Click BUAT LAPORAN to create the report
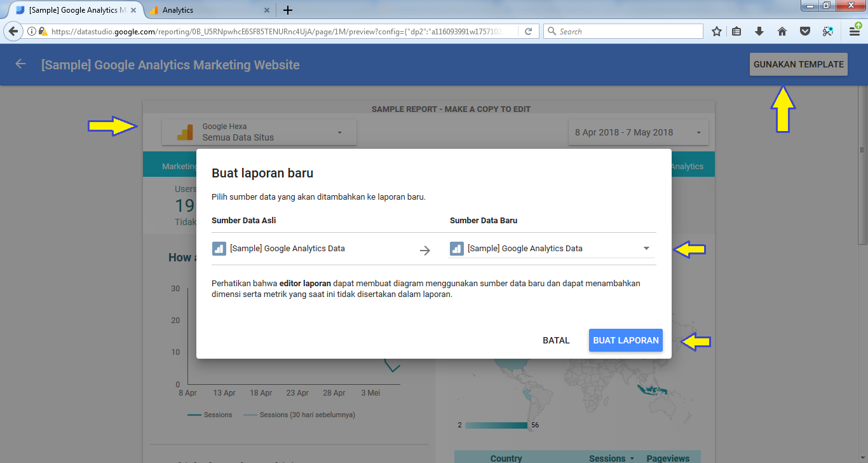Image resolution: width=868 pixels, height=463 pixels. click(x=626, y=340)
